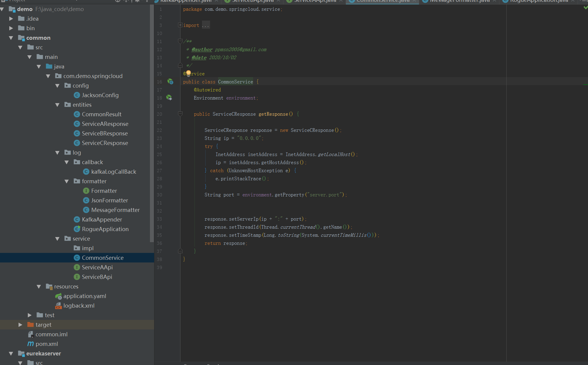
Task: Open the ServiceAApi interface
Action: coord(97,267)
